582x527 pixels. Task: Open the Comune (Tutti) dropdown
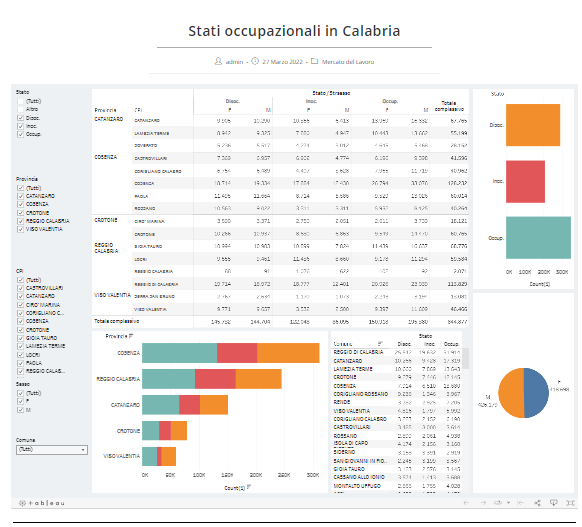tap(52, 450)
